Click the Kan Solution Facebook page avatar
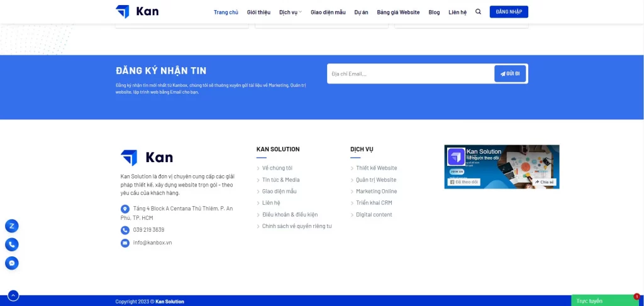The height and width of the screenshot is (306, 644). 456,156
